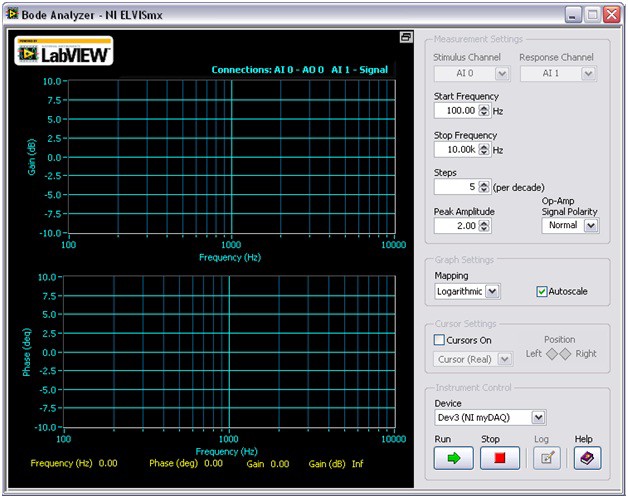Click the LabVIEW logo in the graph panel
Screen dimensions: 628x498
point(63,52)
